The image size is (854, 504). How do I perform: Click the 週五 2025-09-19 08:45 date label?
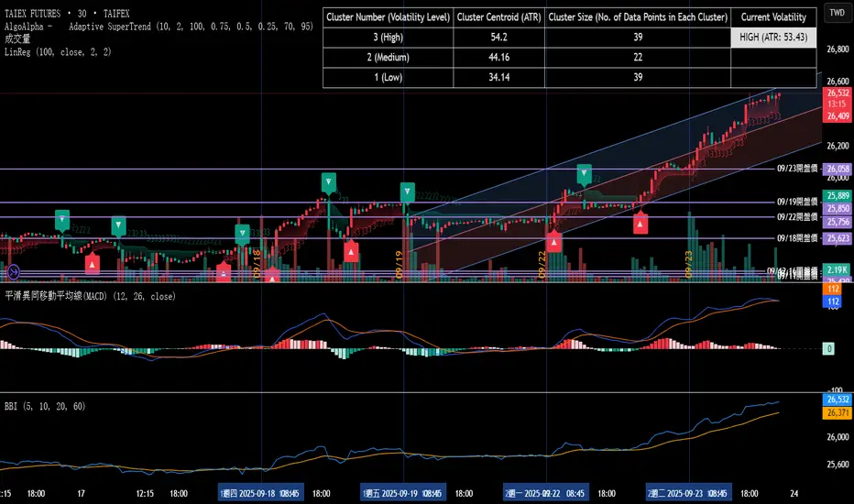point(403,494)
